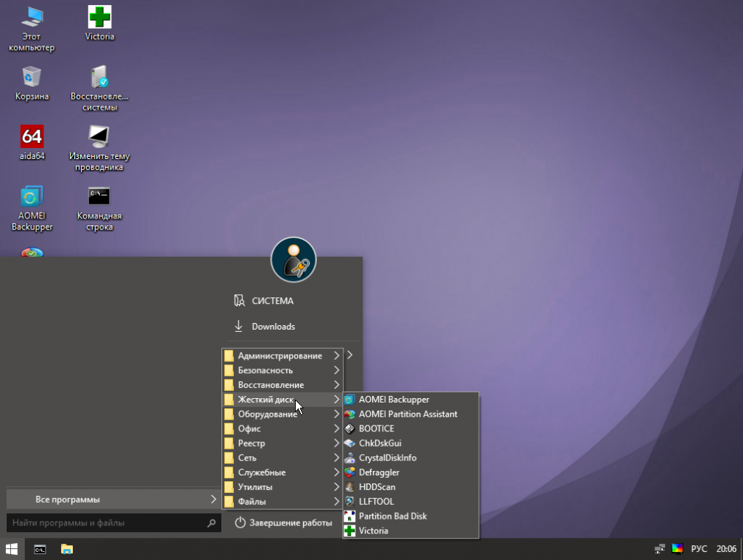Screen dimensions: 743x560
Task: Click the LLFTOOL icon in the submenu
Action: click(349, 502)
